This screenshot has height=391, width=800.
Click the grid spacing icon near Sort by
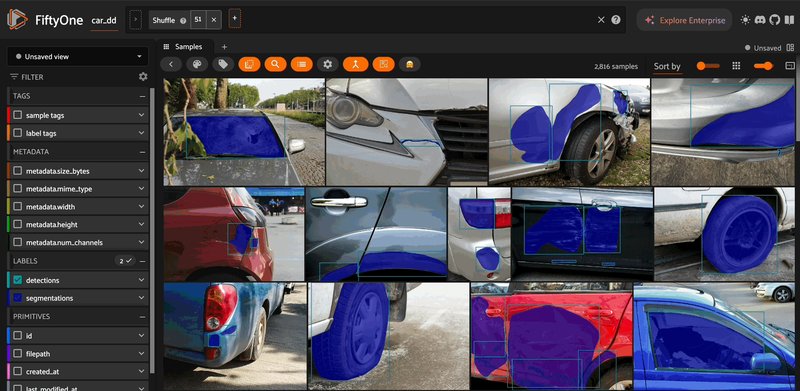click(x=736, y=66)
